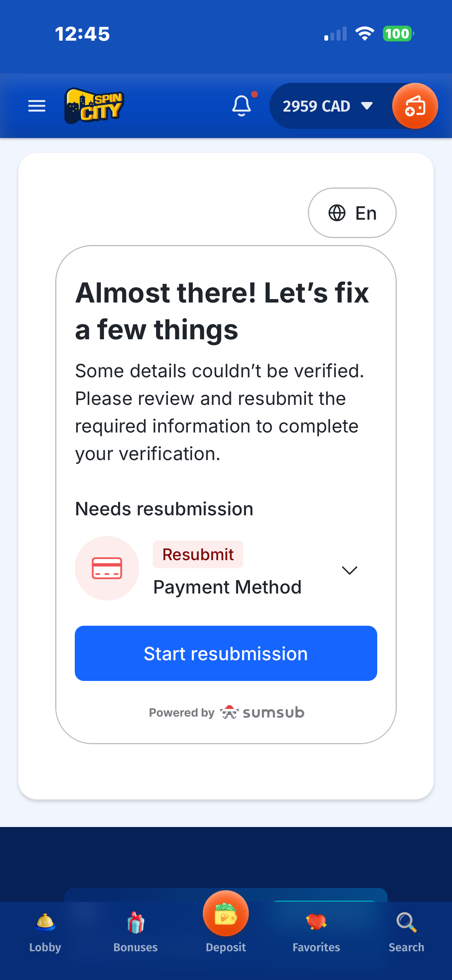The width and height of the screenshot is (452, 980).
Task: Open the Bonuses tab
Action: (136, 932)
